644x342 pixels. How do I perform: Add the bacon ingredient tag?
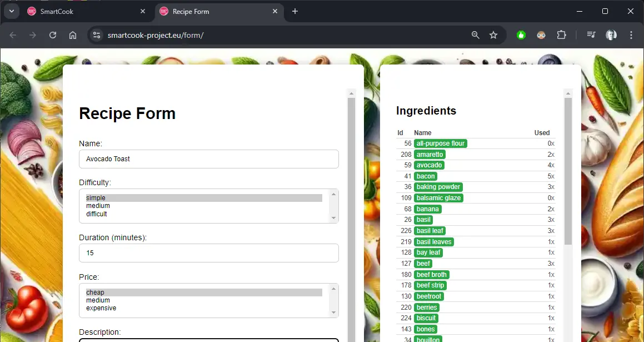coord(426,176)
